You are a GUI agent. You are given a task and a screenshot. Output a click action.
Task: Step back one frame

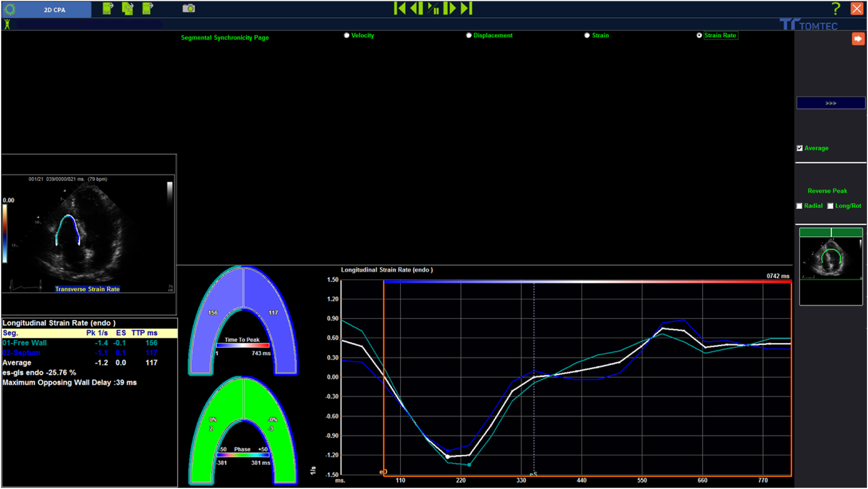click(x=416, y=8)
